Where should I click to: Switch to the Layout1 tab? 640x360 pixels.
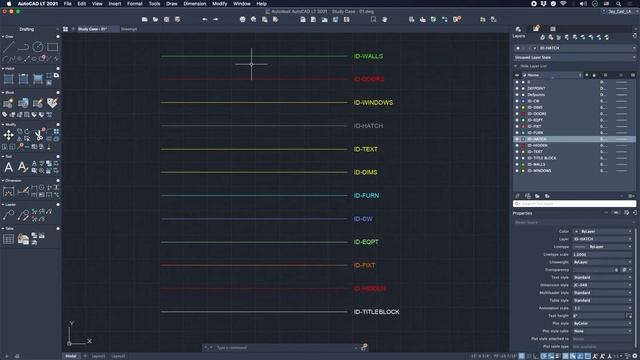point(98,356)
